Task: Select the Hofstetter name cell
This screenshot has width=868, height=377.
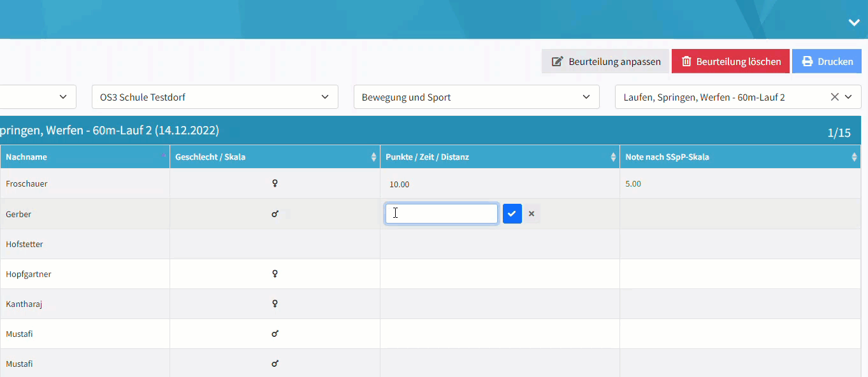Action: (x=85, y=244)
